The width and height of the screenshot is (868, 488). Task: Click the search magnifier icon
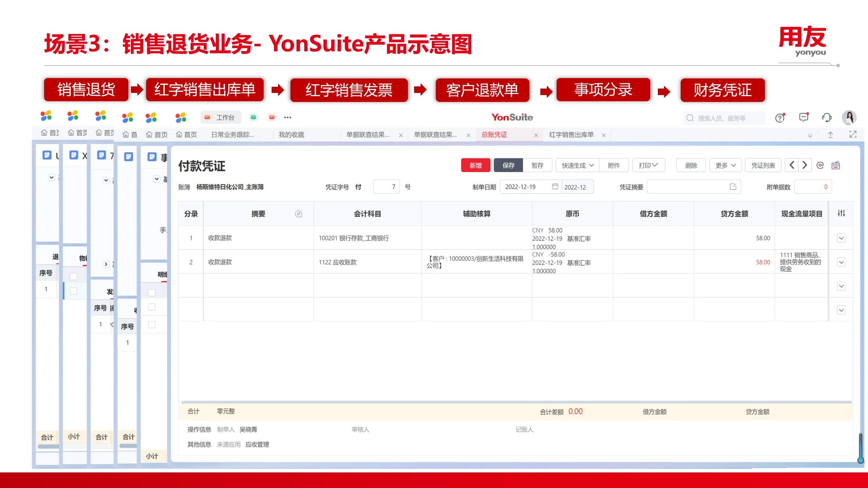(x=690, y=118)
